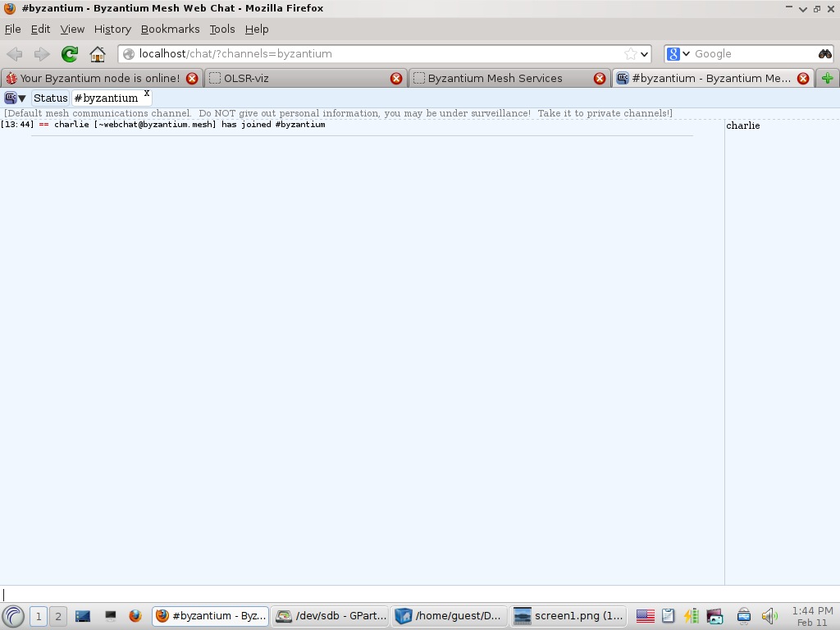Viewport: 840px width, 630px height.
Task: Go to the home page via house icon
Action: (98, 53)
